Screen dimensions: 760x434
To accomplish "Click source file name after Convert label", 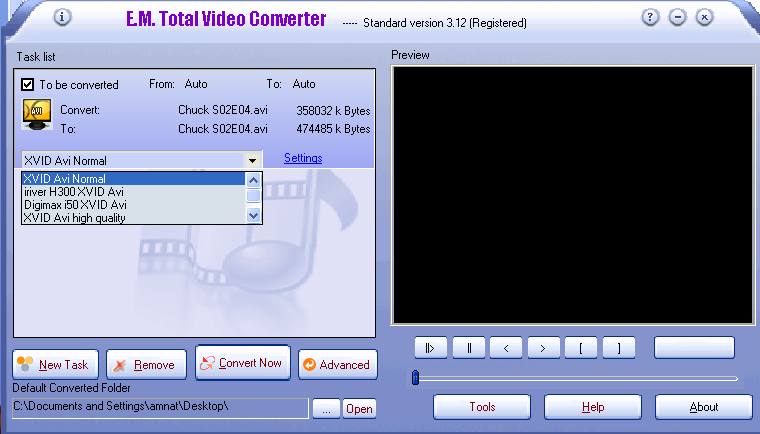I will coord(222,110).
